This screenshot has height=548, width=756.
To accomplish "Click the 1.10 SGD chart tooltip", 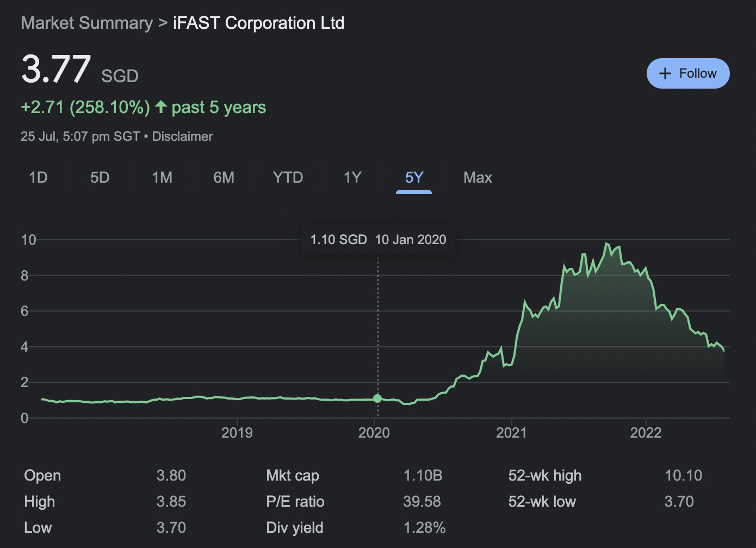I will click(x=378, y=240).
